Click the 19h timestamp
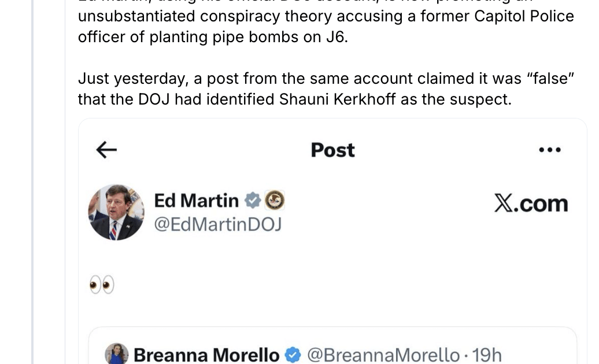The image size is (599, 364). pos(487,355)
